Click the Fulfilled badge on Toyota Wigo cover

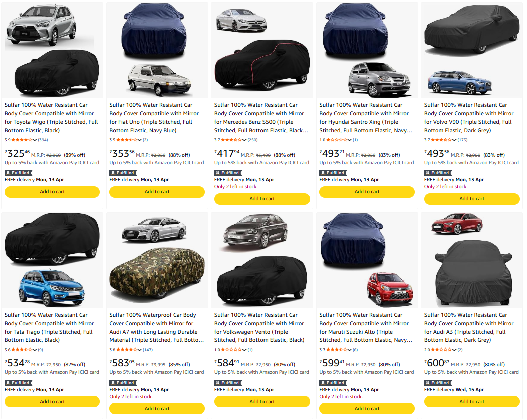(18, 173)
